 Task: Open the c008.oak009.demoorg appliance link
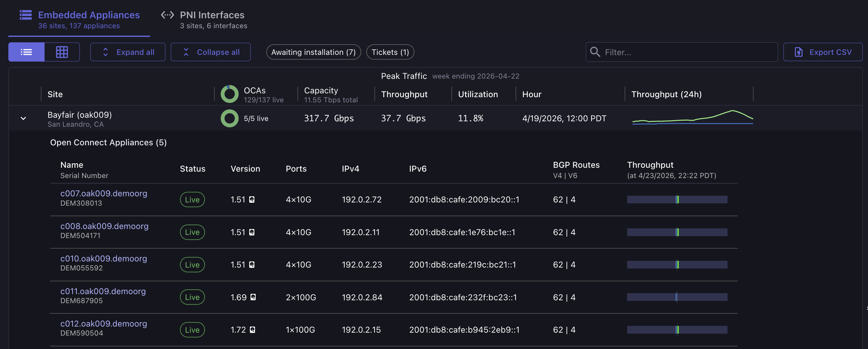pyautogui.click(x=104, y=226)
